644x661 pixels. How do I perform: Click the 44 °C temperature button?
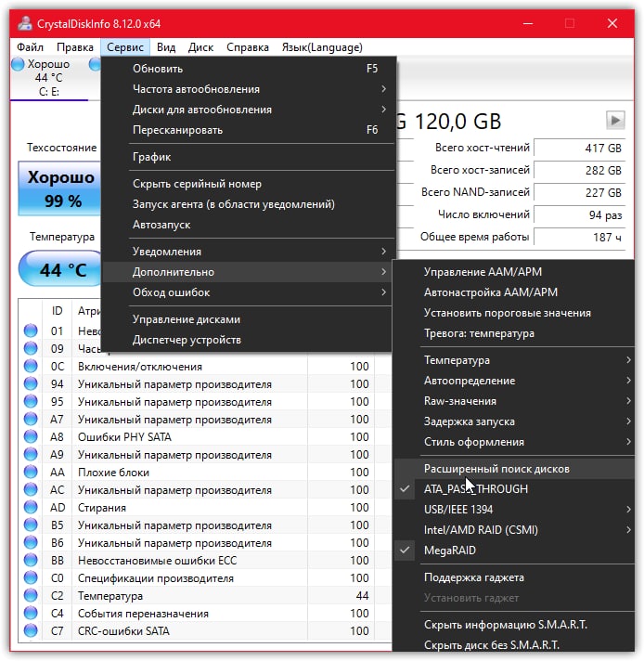tap(61, 269)
